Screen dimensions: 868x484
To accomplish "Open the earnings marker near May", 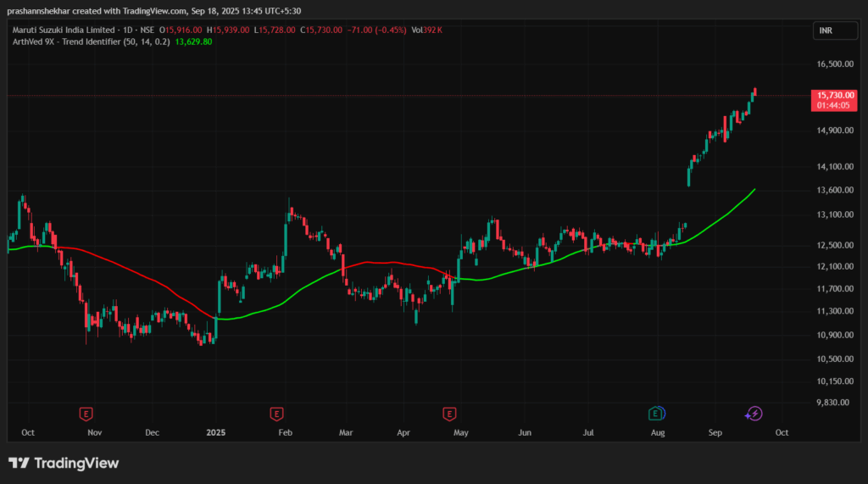I will click(449, 414).
